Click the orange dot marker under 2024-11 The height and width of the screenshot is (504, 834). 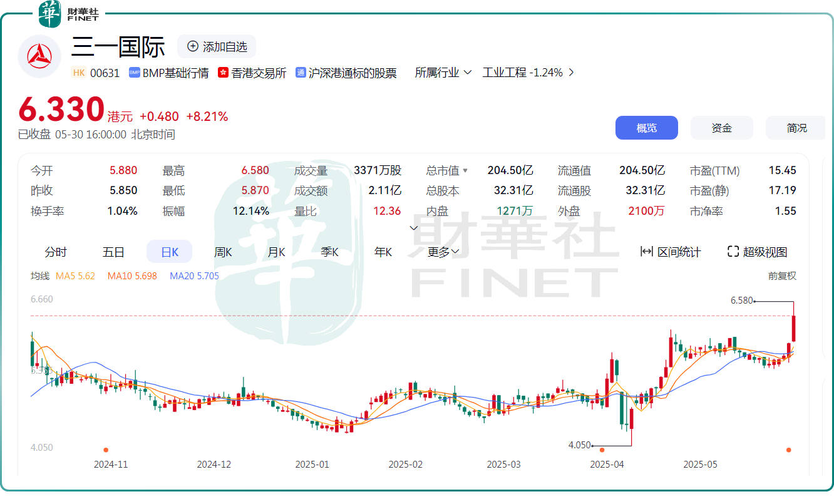point(106,450)
